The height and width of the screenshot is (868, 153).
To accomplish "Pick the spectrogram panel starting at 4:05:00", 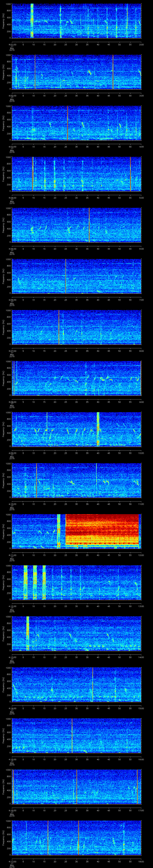I will click(x=77, y=225).
